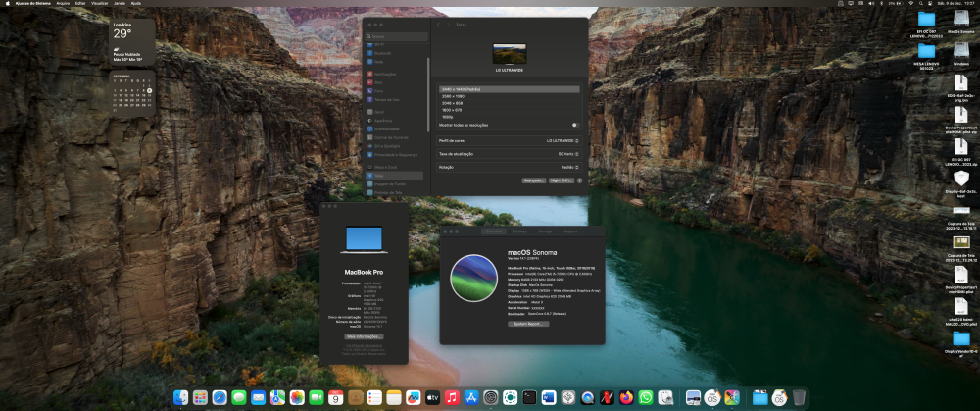Open Reminders in the Dock
Viewport: 980px width, 411px height.
point(374,397)
